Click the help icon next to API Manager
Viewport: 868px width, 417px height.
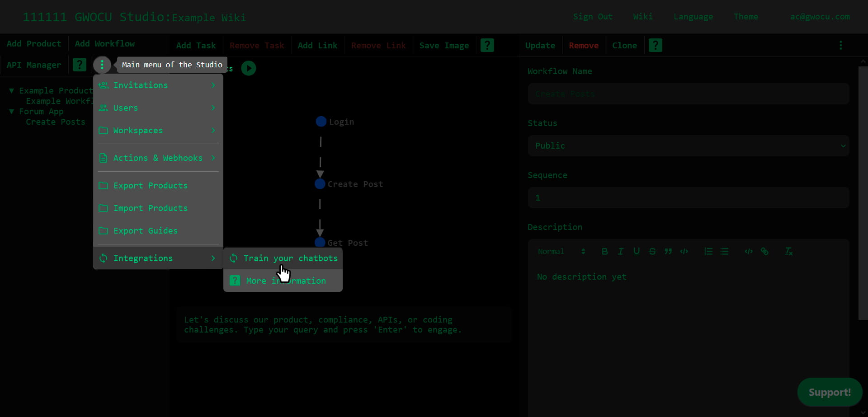[x=80, y=65]
